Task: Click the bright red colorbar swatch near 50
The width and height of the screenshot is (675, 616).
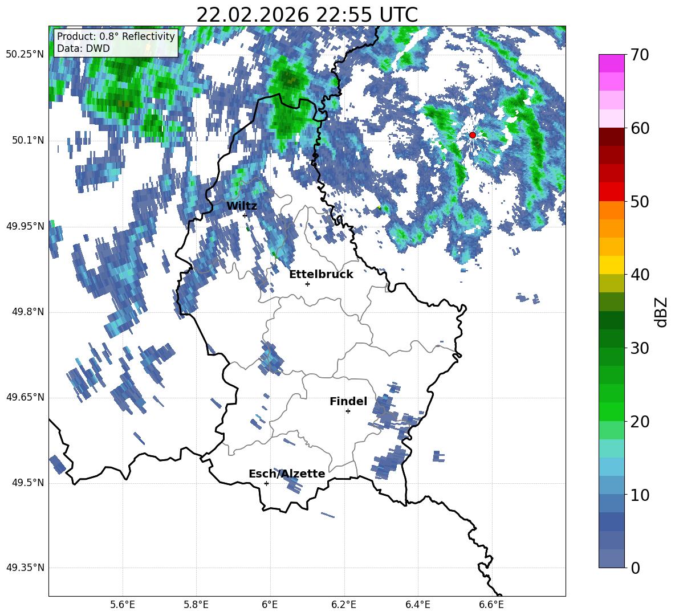Action: pos(611,191)
